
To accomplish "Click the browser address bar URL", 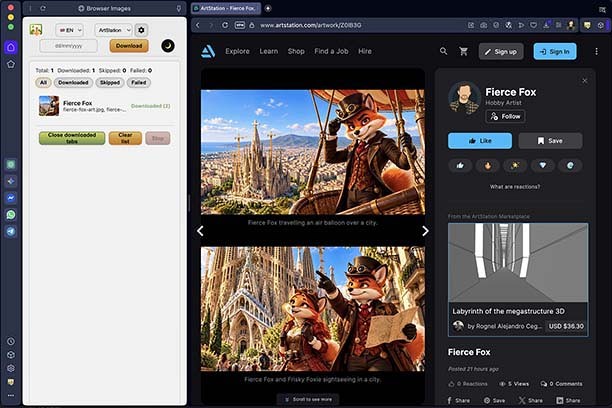I will coord(311,25).
